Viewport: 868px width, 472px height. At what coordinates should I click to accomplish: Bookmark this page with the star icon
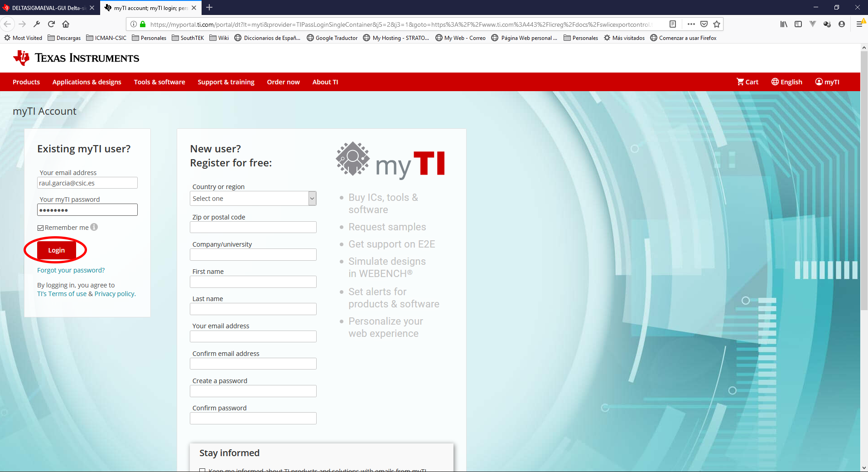pos(717,24)
